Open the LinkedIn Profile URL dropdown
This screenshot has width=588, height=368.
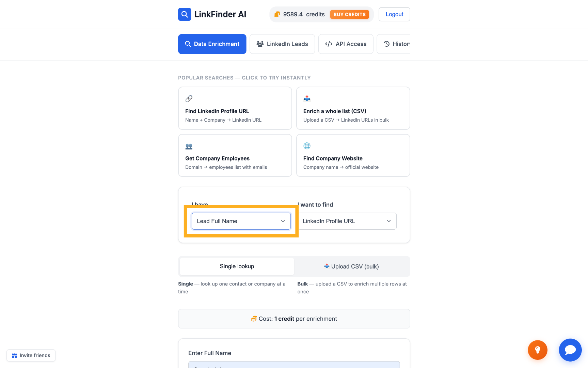pos(347,221)
